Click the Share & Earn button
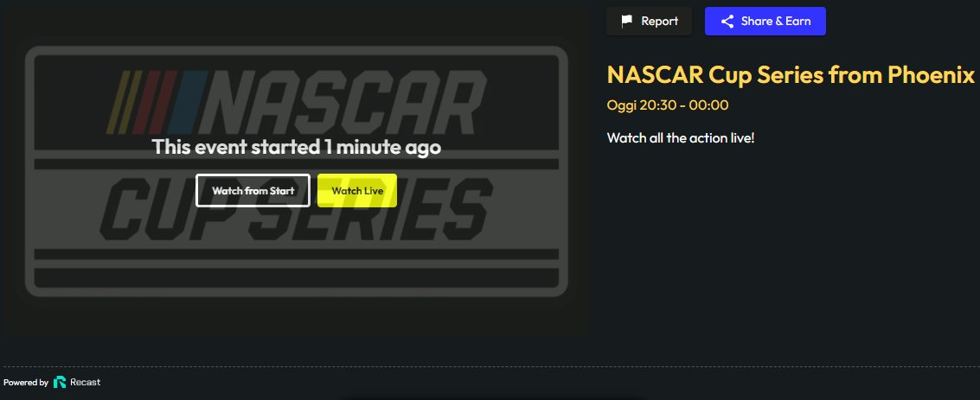This screenshot has width=980, height=400. (x=765, y=22)
